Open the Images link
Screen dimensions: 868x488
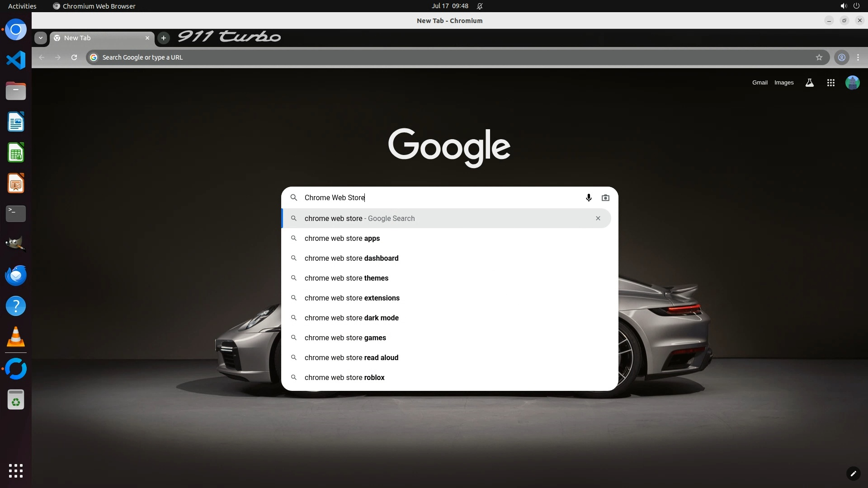(783, 83)
